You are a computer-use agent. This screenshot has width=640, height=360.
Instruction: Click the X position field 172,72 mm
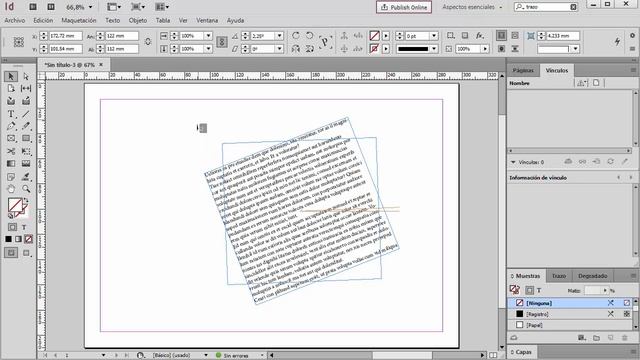click(x=65, y=36)
